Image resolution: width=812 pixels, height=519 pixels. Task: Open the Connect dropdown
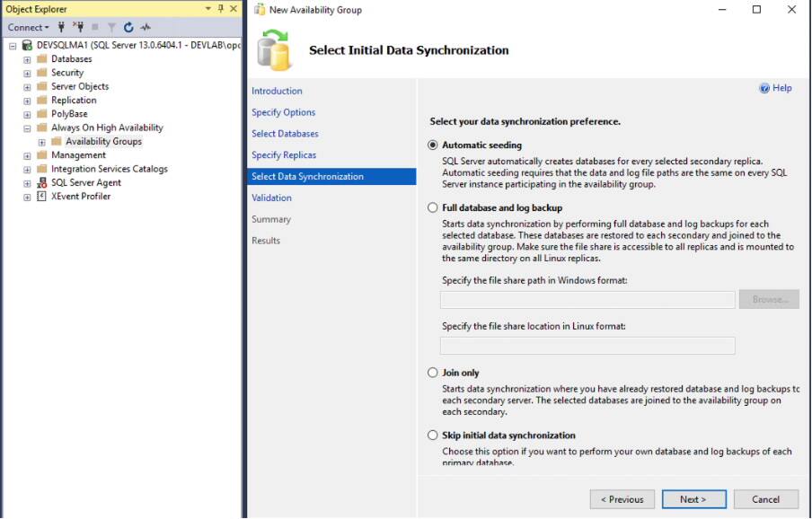27,27
